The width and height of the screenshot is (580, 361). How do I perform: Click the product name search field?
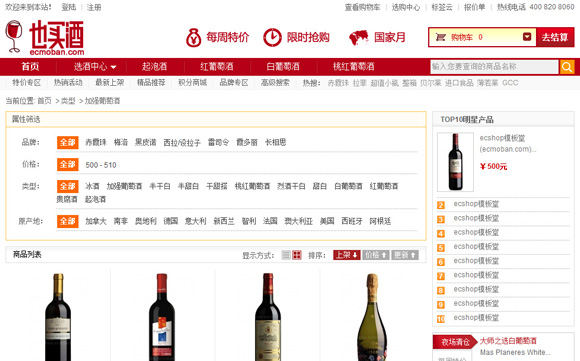click(494, 67)
